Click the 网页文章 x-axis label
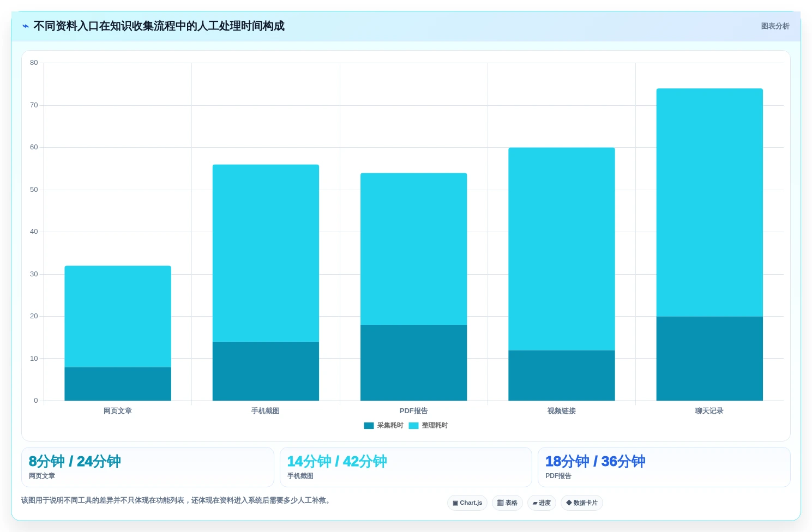This screenshot has height=532, width=812. [x=118, y=411]
